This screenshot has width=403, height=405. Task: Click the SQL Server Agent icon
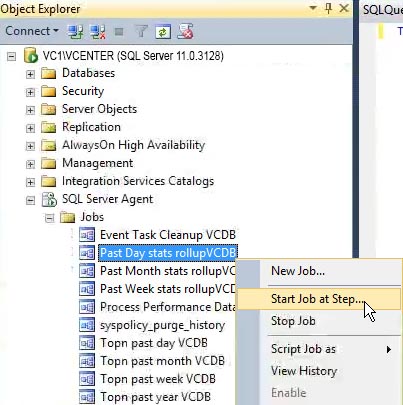point(49,199)
